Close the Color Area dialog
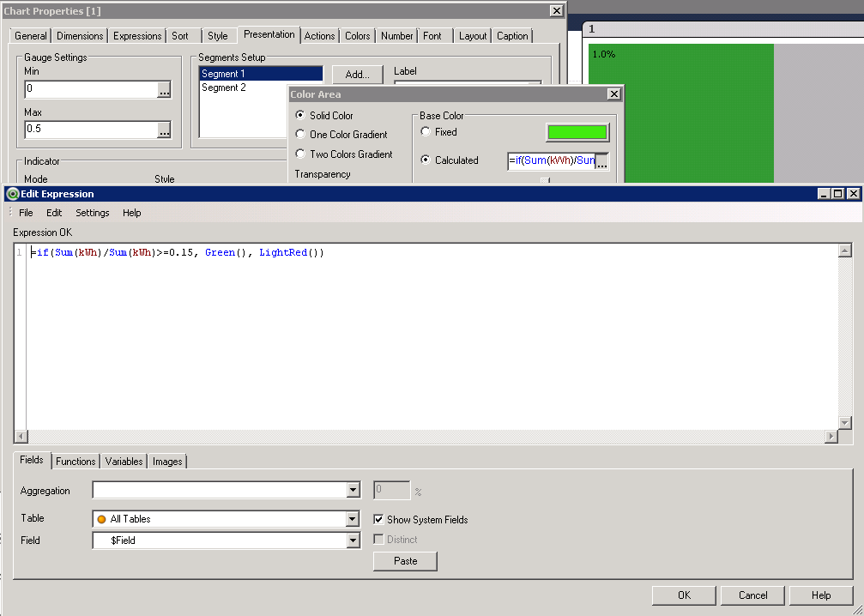864x616 pixels. (x=613, y=94)
